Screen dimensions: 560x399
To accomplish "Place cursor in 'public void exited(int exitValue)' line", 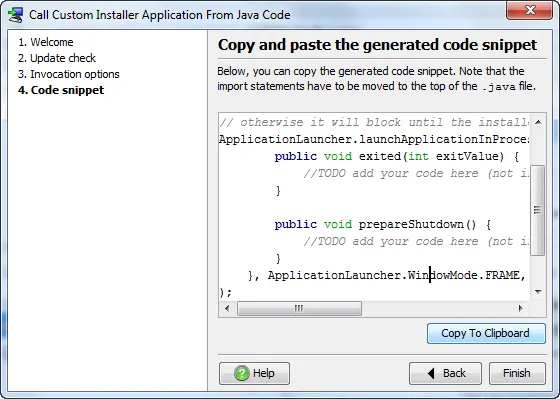I will tap(396, 156).
